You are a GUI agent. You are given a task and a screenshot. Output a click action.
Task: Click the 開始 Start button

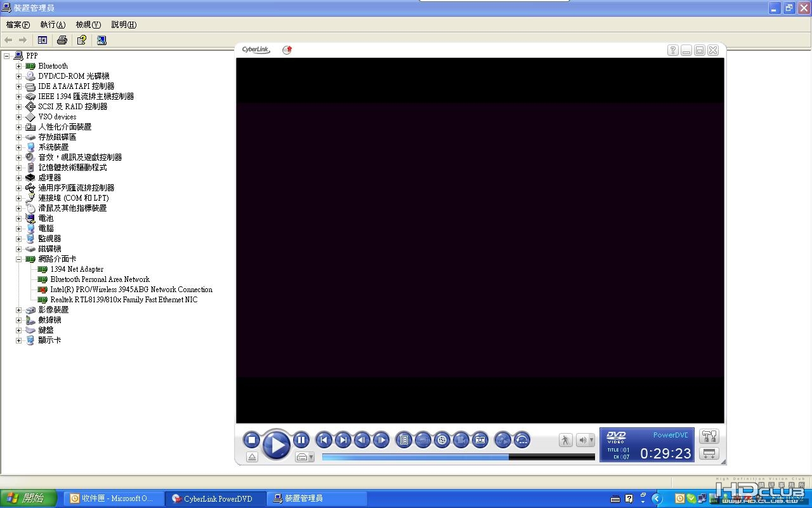tap(28, 498)
